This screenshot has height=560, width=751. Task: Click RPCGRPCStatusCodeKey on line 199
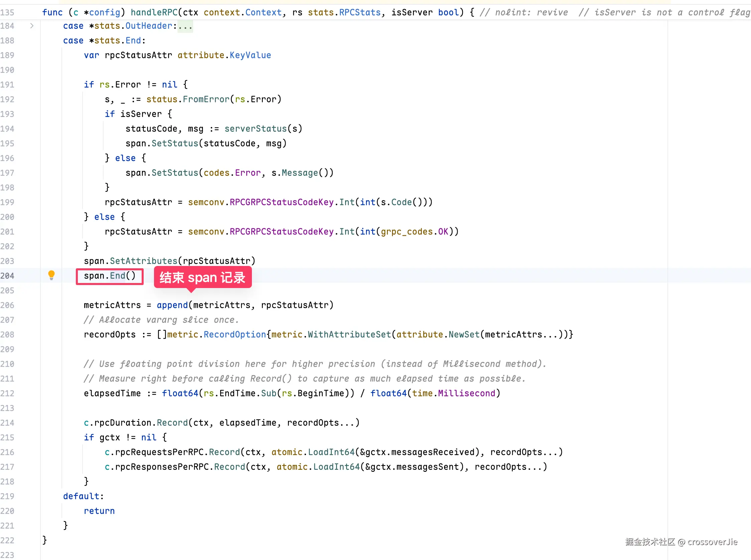(281, 202)
